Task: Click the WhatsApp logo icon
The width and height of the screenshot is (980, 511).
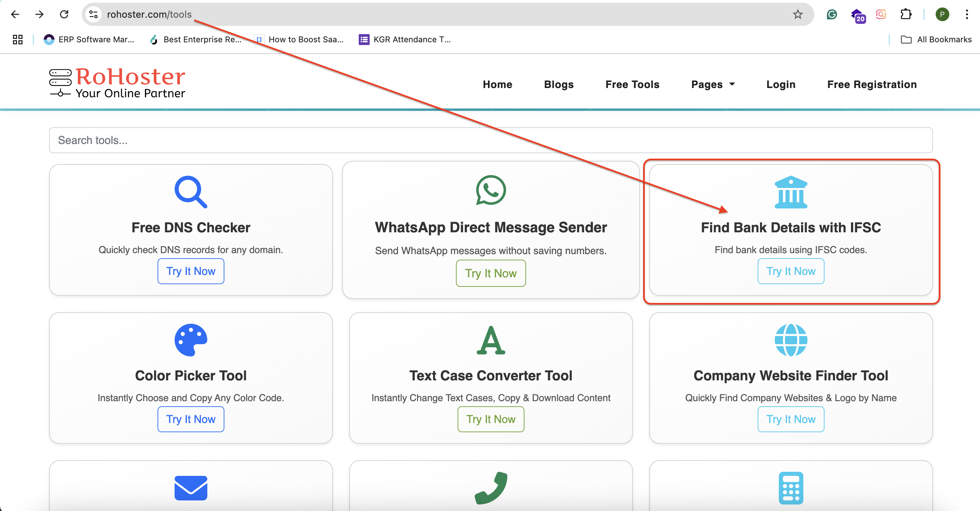Action: [x=490, y=190]
